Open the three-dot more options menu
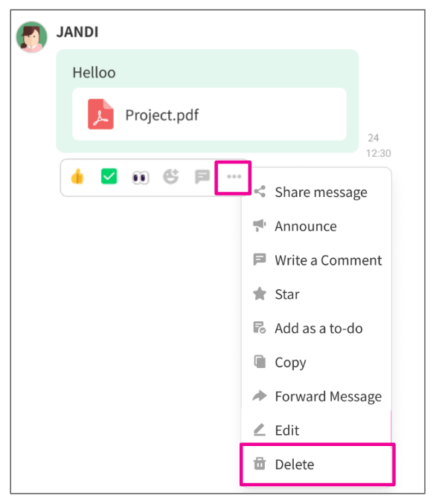Viewport: 436px width, 504px height. tap(234, 176)
